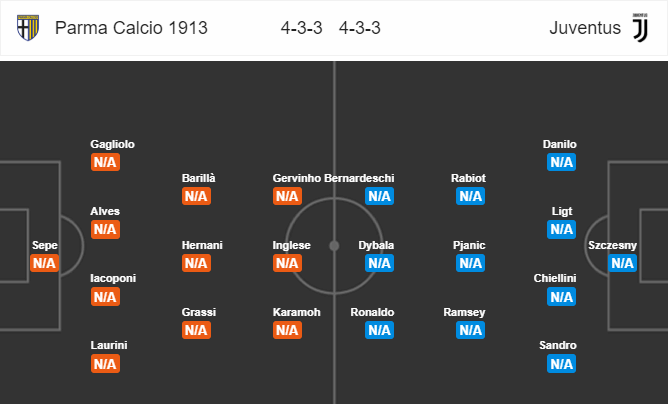
Task: Click Sandro's N/A rating badge
Action: point(561,364)
